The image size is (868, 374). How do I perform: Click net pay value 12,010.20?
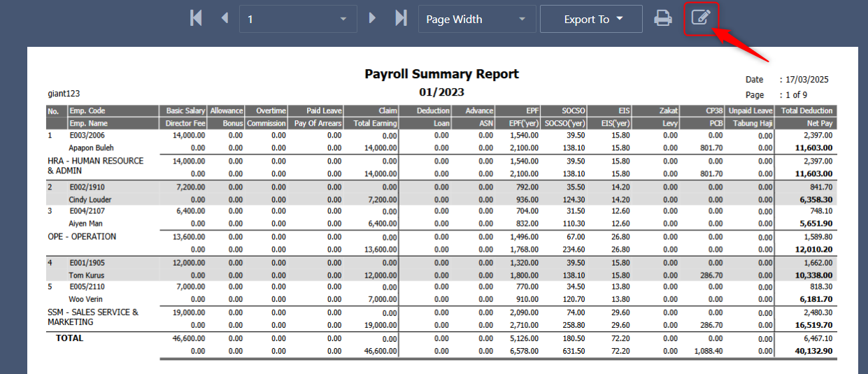click(x=813, y=250)
